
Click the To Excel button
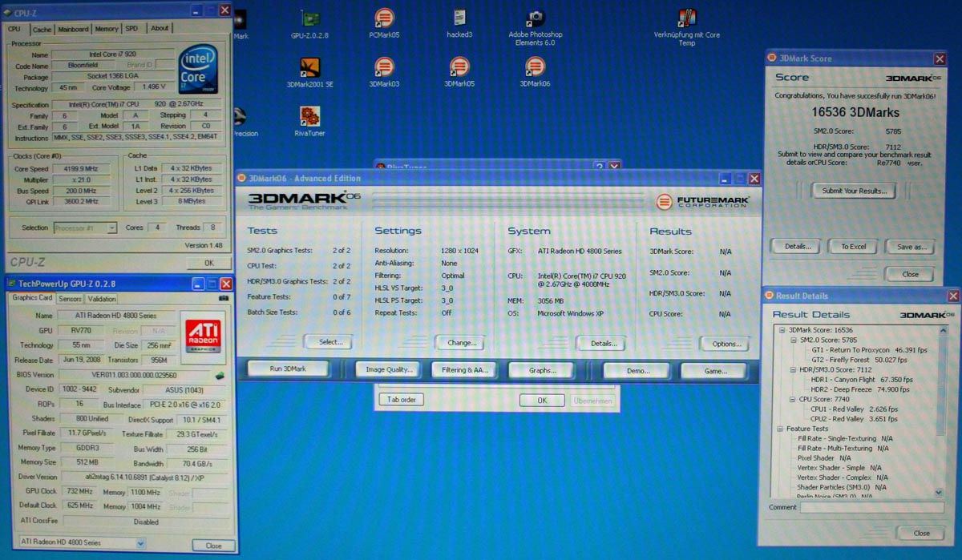[853, 247]
